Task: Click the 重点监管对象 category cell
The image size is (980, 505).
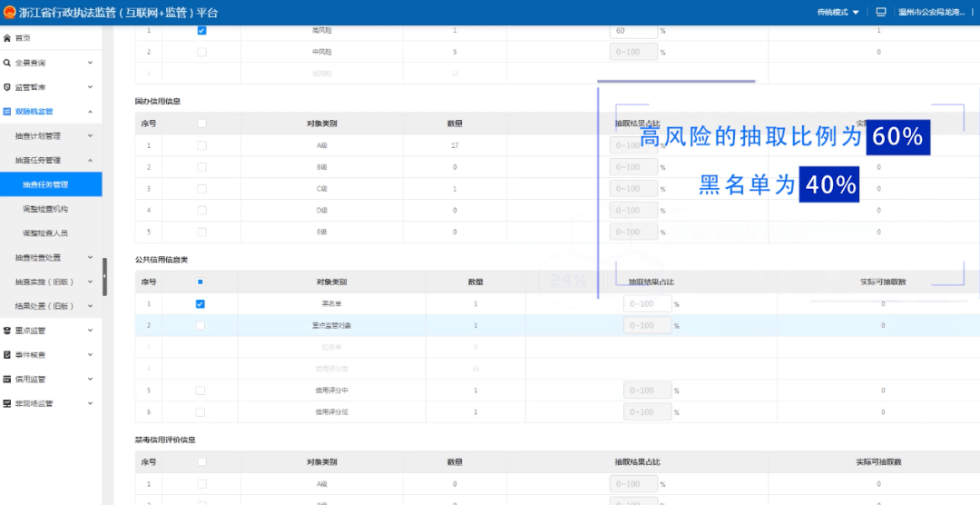Action: coord(331,325)
